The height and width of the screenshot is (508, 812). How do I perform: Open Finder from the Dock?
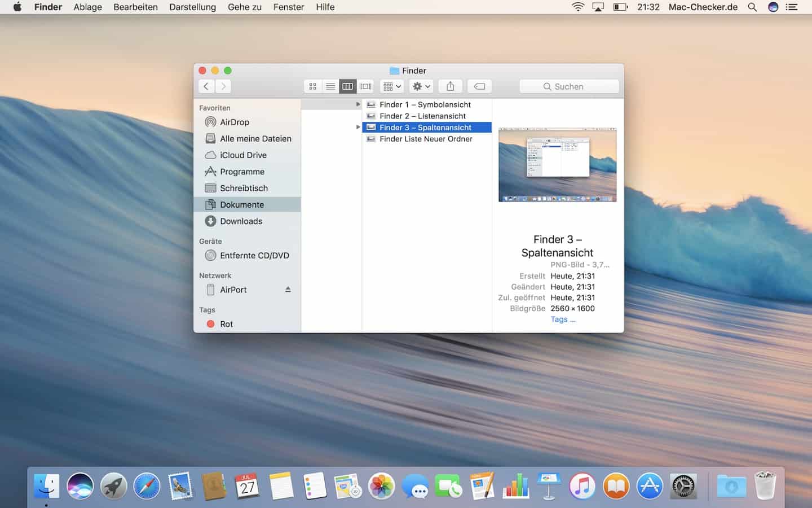click(46, 486)
